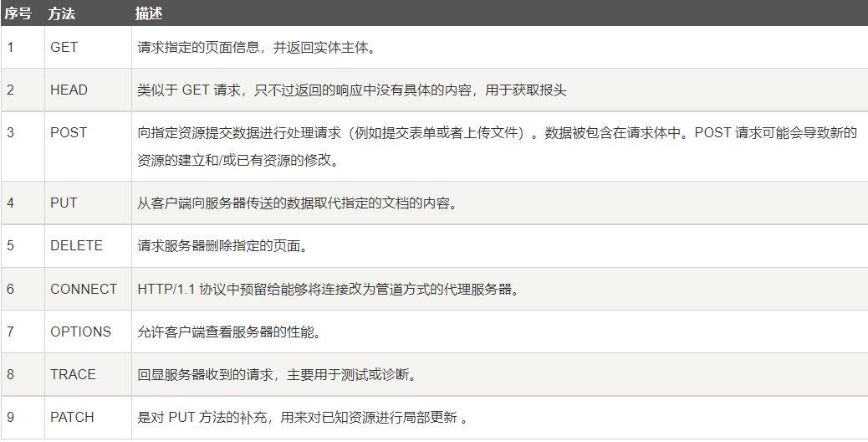Click description starting '回显服务器收到的请求'

278,375
